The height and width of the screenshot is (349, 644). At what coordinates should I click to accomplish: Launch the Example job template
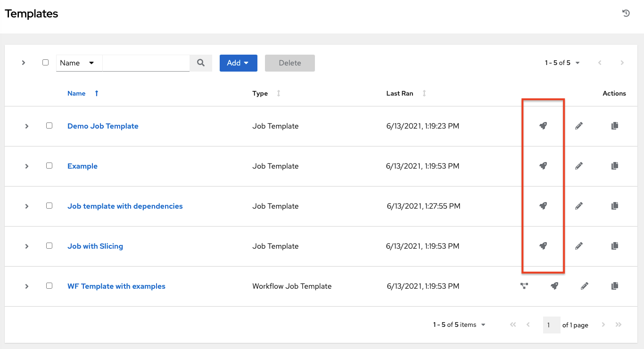tap(543, 166)
